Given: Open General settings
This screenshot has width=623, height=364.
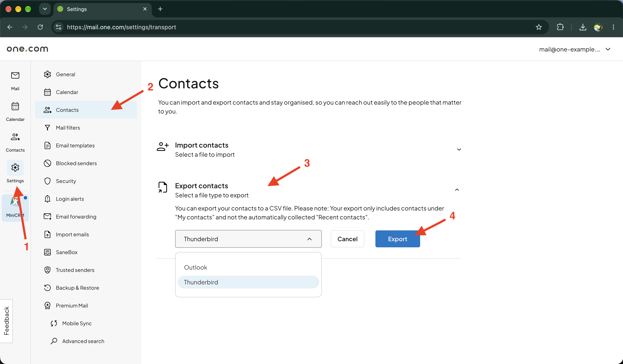Looking at the screenshot, I should click(x=86, y=74).
